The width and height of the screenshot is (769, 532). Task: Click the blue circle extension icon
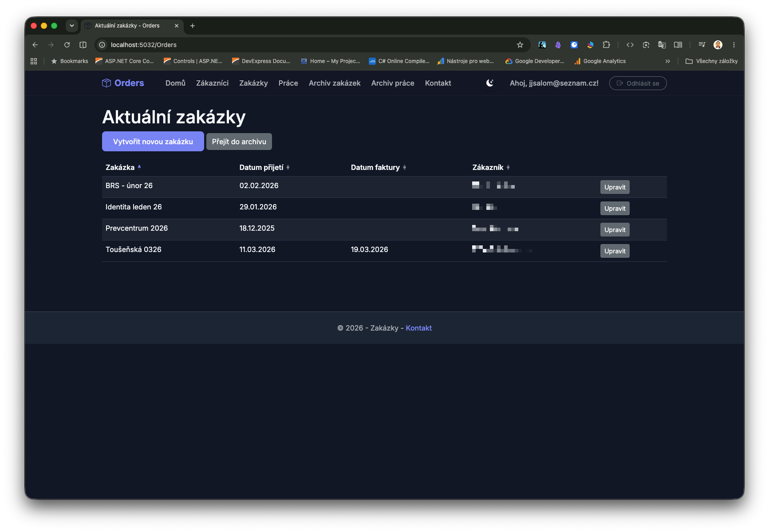coord(574,45)
